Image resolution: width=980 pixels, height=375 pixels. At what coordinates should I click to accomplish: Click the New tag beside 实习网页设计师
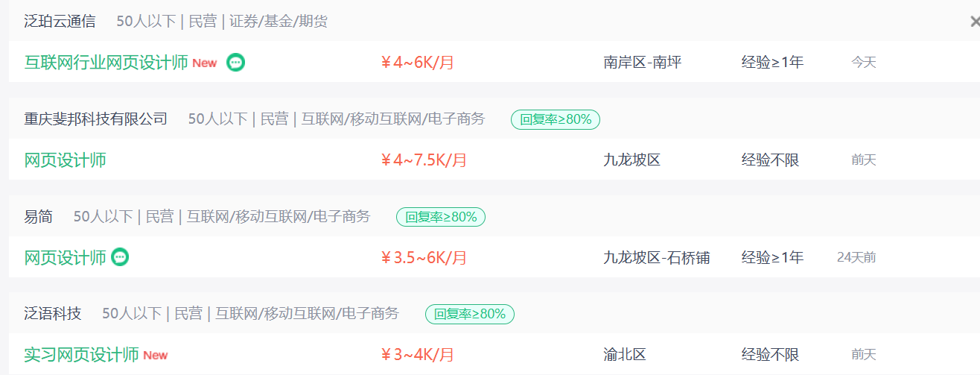tap(156, 356)
